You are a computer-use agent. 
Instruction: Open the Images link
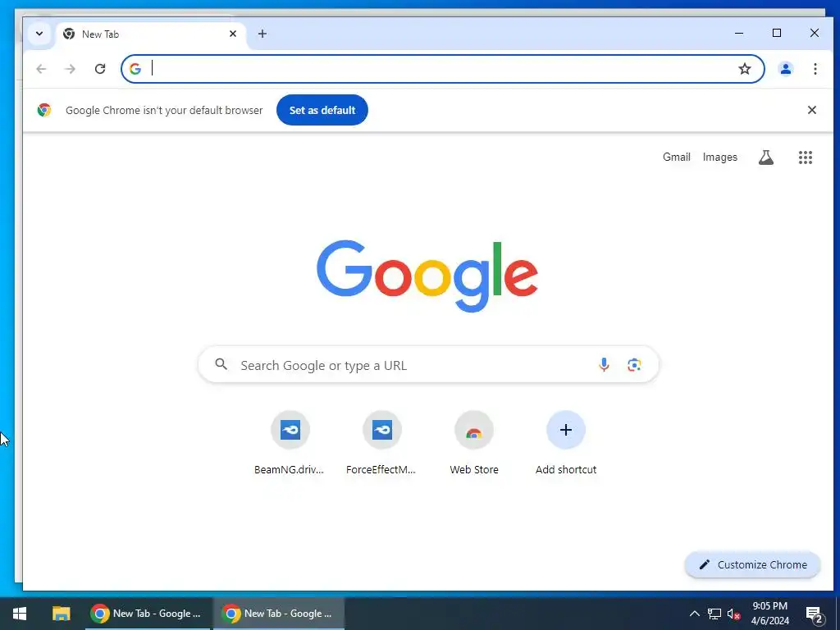click(720, 157)
